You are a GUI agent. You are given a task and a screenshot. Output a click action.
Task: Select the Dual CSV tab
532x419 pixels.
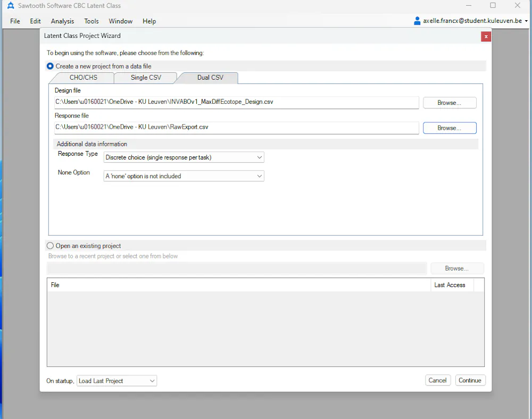[x=210, y=78]
